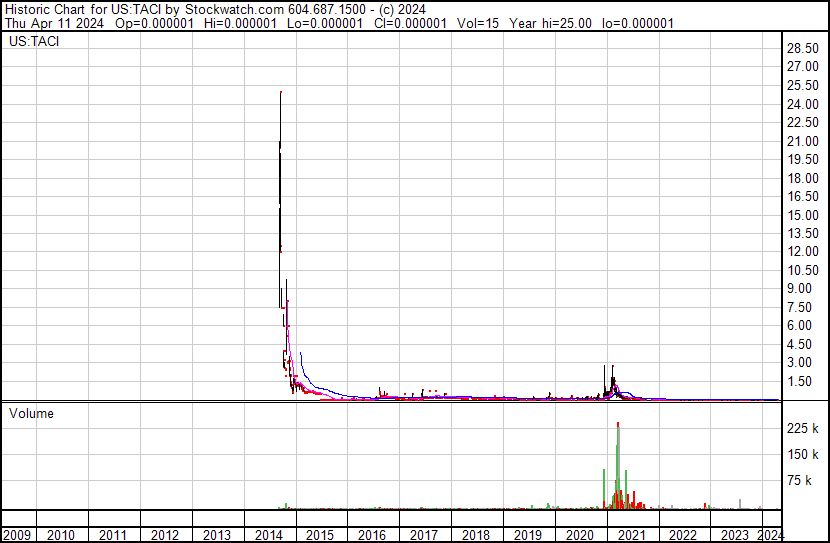Click the year-low 'lo=0.000001' value in the header
Image resolution: width=830 pixels, height=543 pixels.
tap(638, 23)
